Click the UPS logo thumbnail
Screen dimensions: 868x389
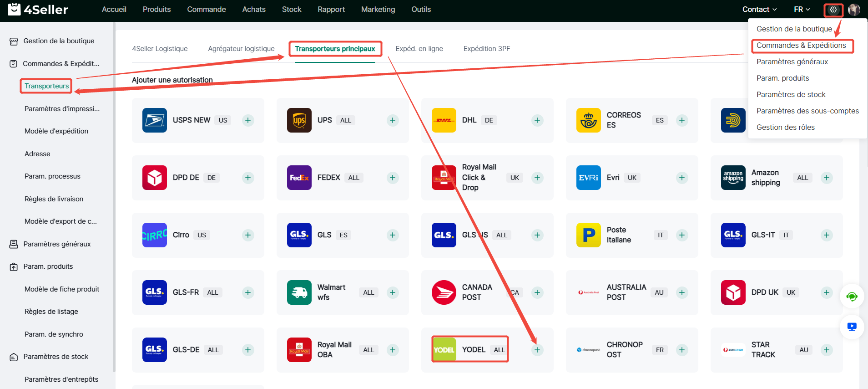[299, 120]
